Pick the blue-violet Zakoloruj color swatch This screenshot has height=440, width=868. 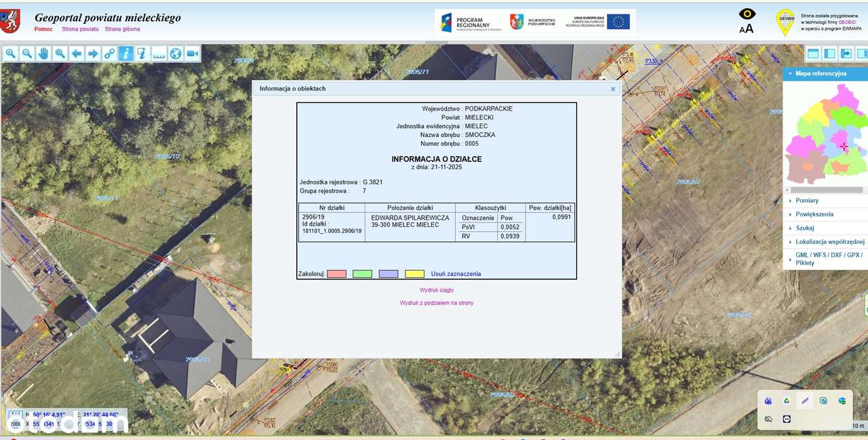tap(389, 274)
